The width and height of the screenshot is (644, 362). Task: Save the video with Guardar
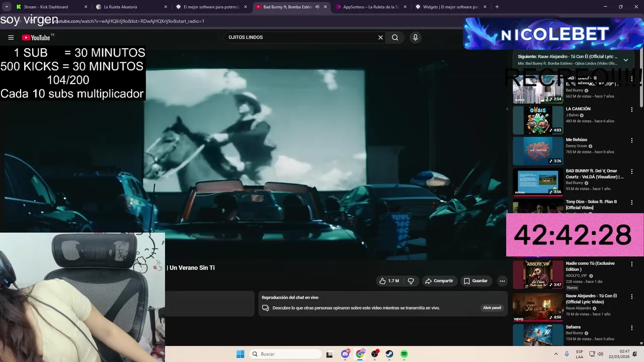click(x=475, y=281)
